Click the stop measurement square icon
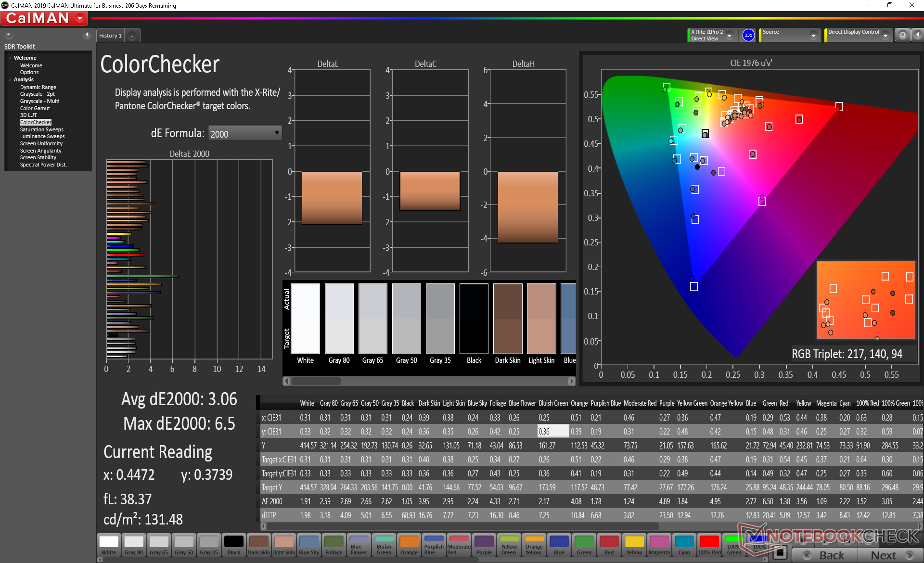 [779, 552]
